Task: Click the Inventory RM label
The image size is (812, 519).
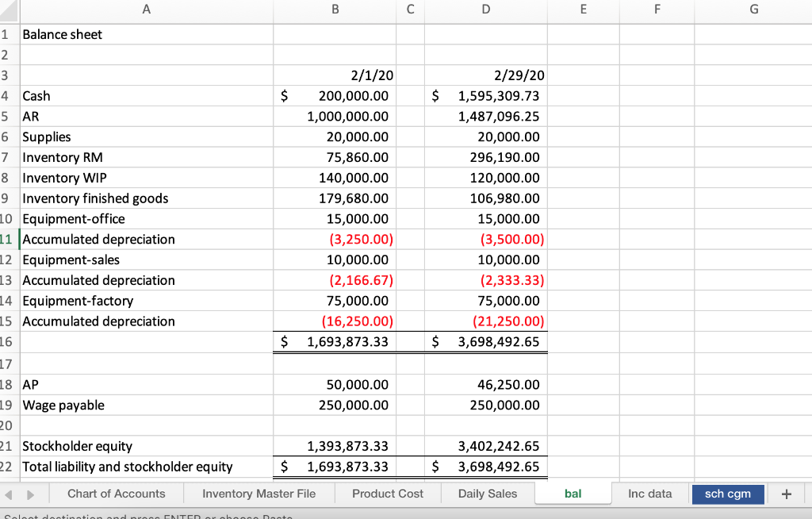Action: (147, 157)
